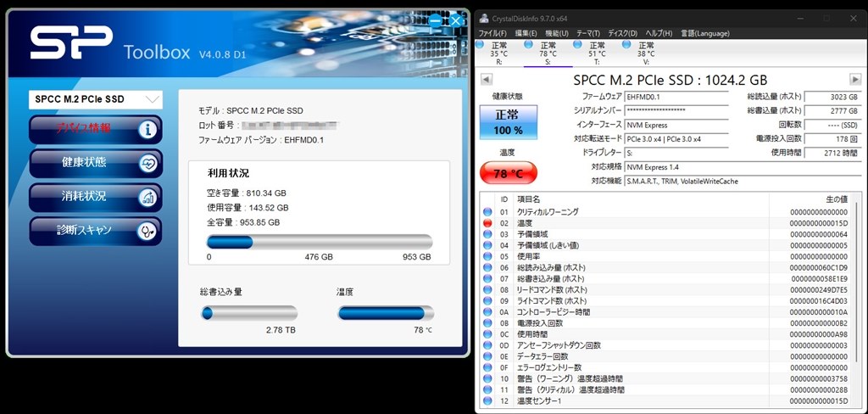Click the previous disk arrow in CrystalDiskInfo

point(486,79)
